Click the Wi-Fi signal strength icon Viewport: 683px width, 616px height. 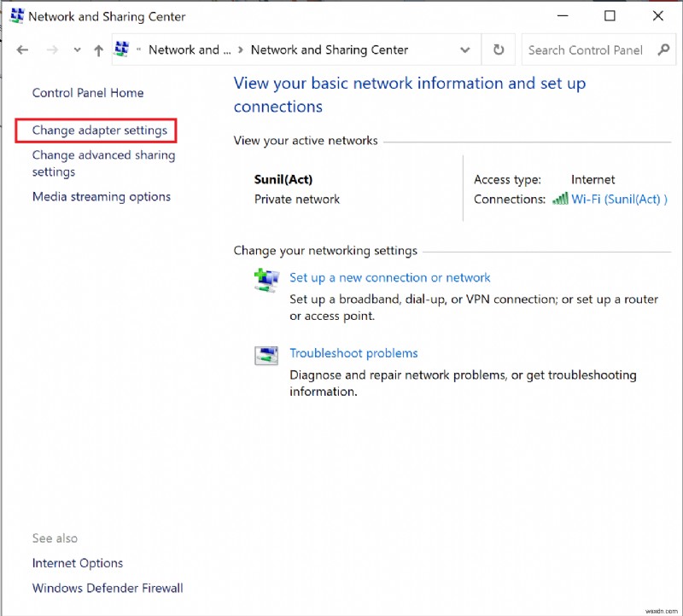click(x=560, y=199)
